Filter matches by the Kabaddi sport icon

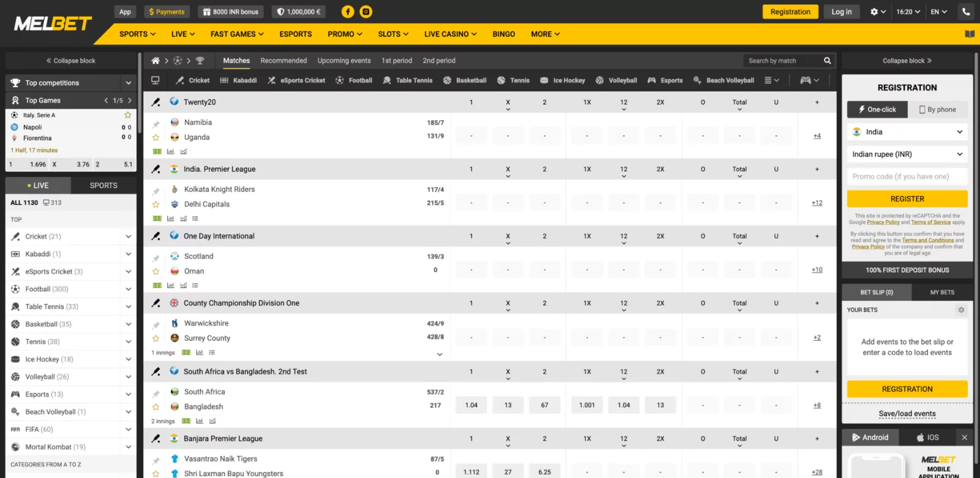(x=224, y=80)
